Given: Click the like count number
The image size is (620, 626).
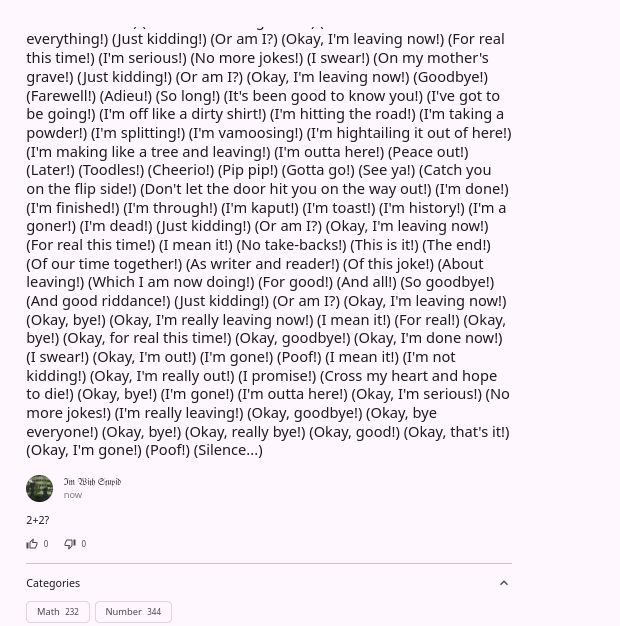Looking at the screenshot, I should [46, 544].
